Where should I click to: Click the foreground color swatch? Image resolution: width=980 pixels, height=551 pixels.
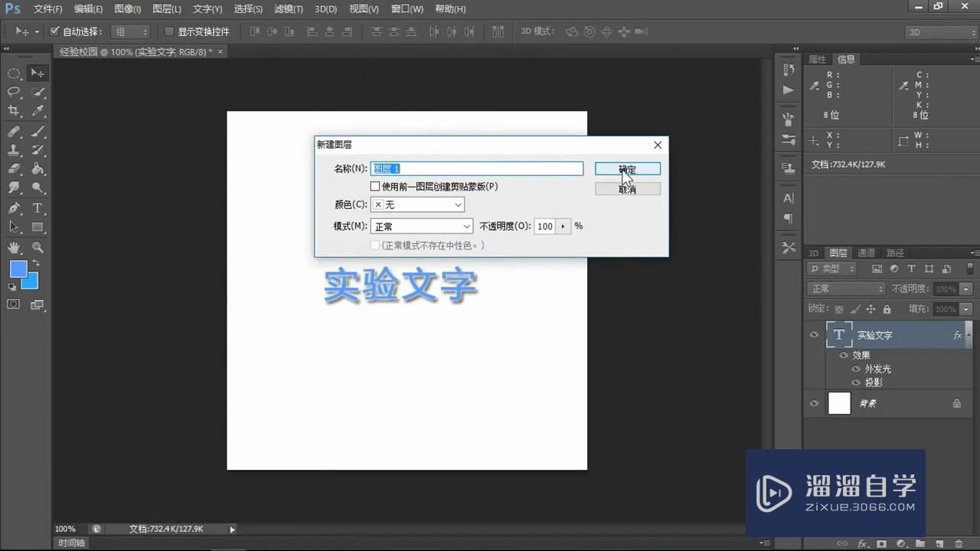18,269
